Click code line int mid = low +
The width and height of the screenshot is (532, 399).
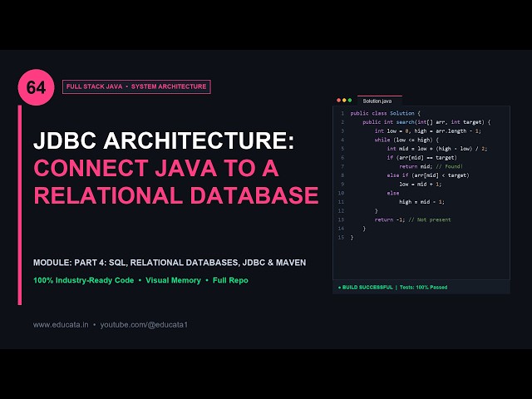(x=437, y=149)
